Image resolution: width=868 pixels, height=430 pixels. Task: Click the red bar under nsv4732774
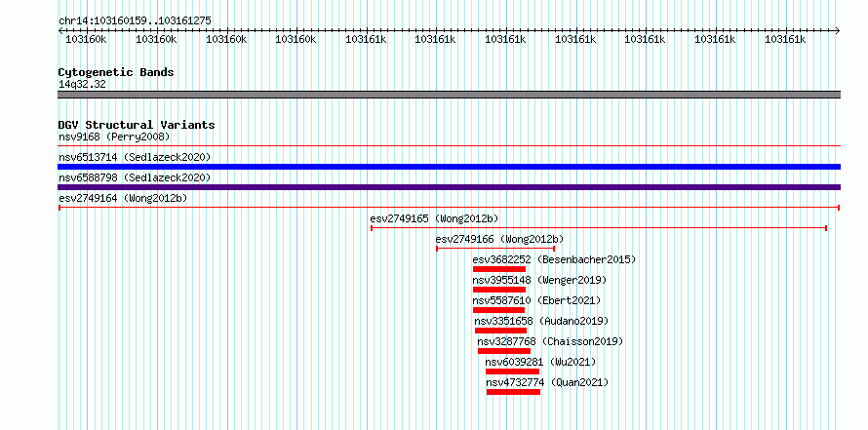click(514, 392)
